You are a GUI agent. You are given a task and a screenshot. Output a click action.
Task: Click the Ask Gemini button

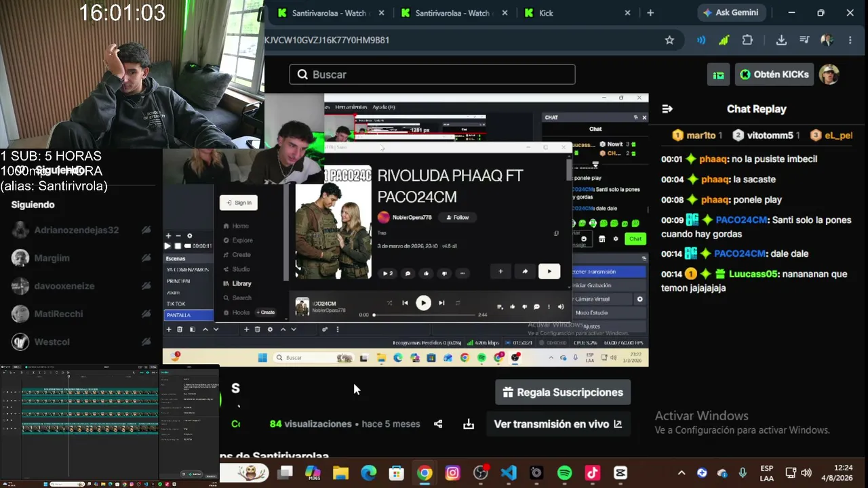pyautogui.click(x=731, y=12)
